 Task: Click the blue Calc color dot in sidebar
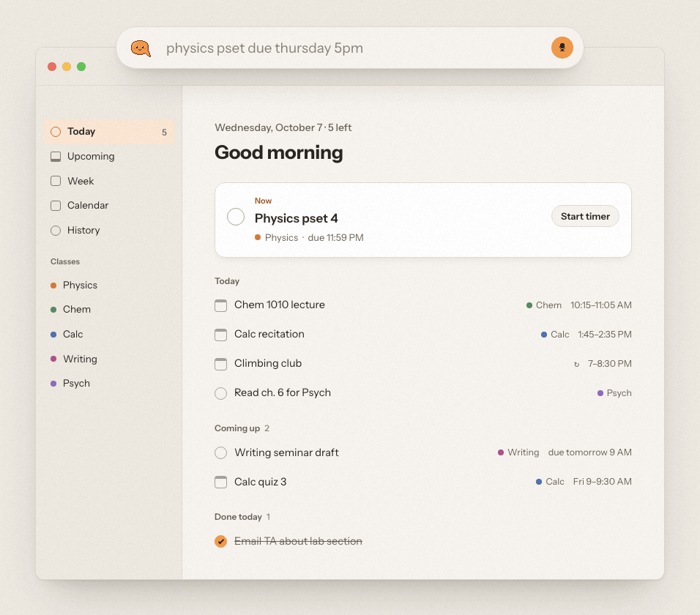tap(53, 335)
